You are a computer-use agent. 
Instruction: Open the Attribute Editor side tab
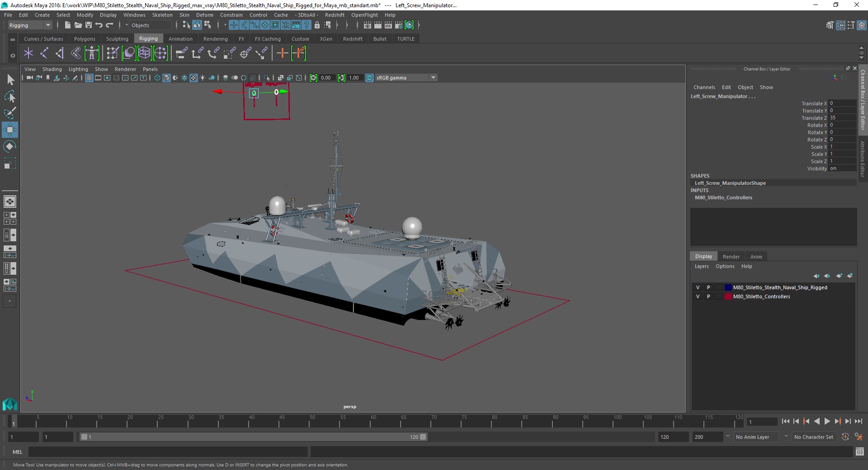click(863, 159)
